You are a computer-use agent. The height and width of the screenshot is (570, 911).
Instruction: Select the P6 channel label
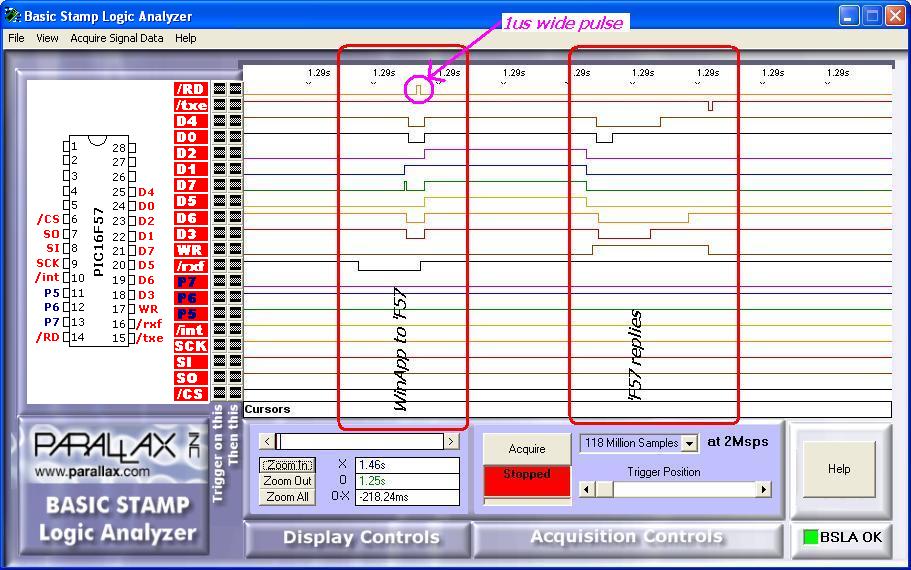[191, 298]
